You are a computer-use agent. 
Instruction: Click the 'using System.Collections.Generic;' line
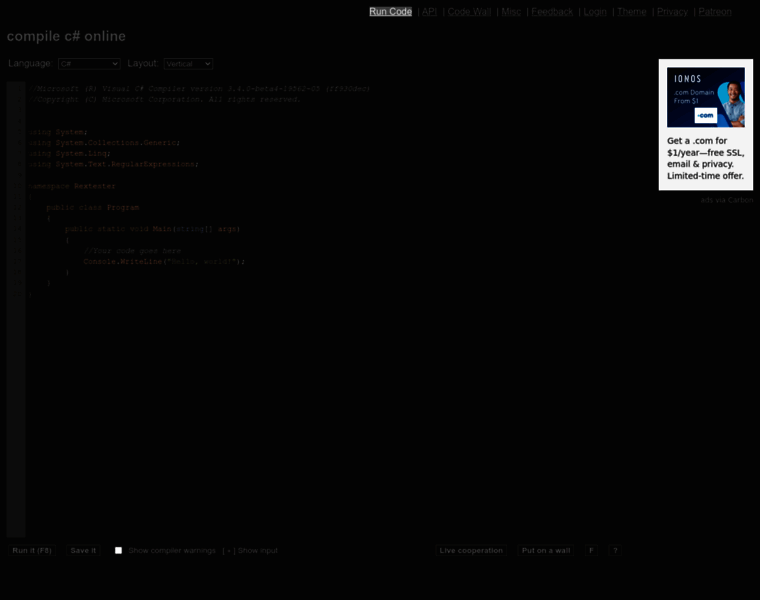pyautogui.click(x=104, y=143)
